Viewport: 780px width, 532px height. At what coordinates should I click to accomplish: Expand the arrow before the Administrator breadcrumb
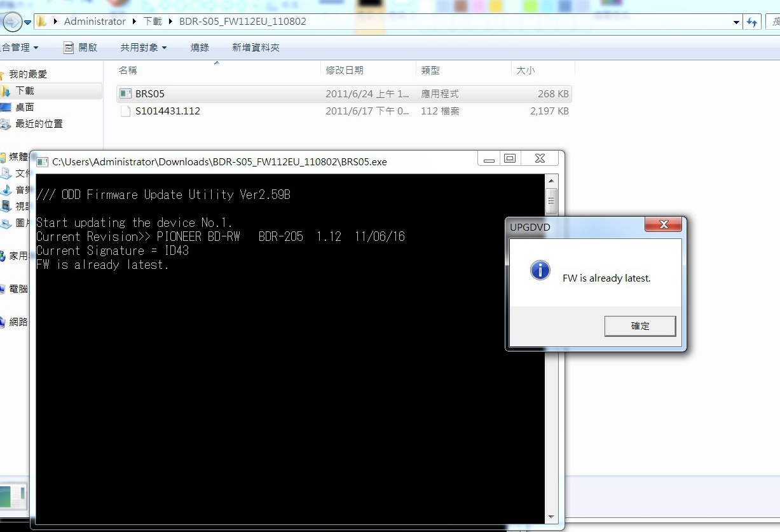point(56,22)
